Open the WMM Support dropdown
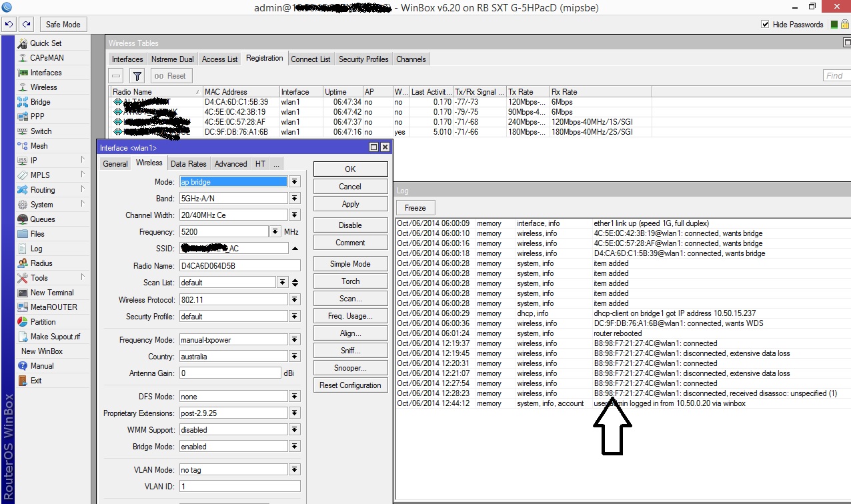This screenshot has height=504, width=851. click(295, 430)
